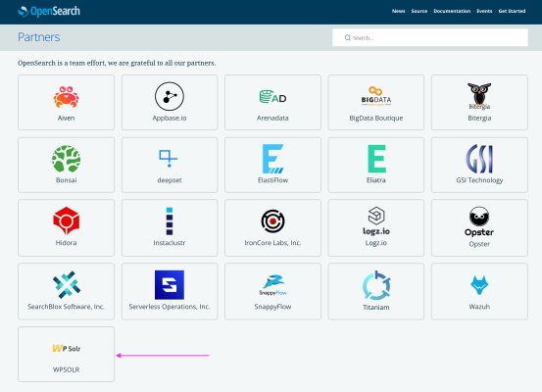Click the Opster owl logo
The width and height of the screenshot is (542, 392).
pos(479,221)
